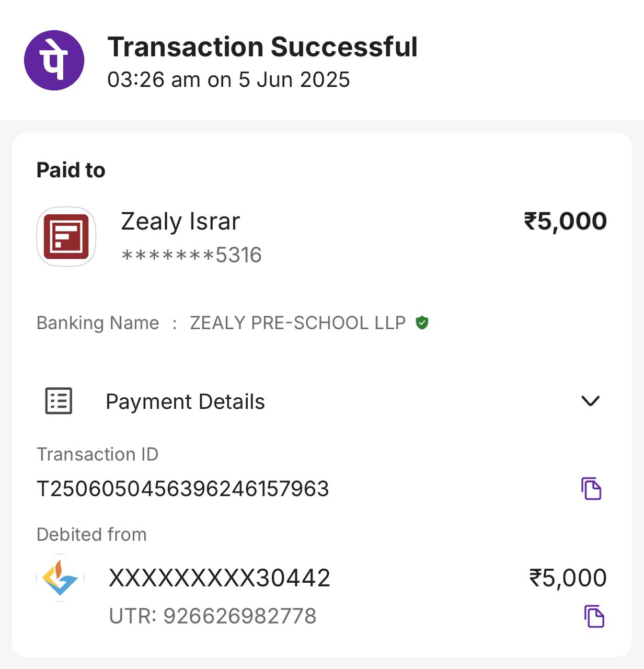Copy the UTR number
The image size is (644, 669).
coord(594,616)
